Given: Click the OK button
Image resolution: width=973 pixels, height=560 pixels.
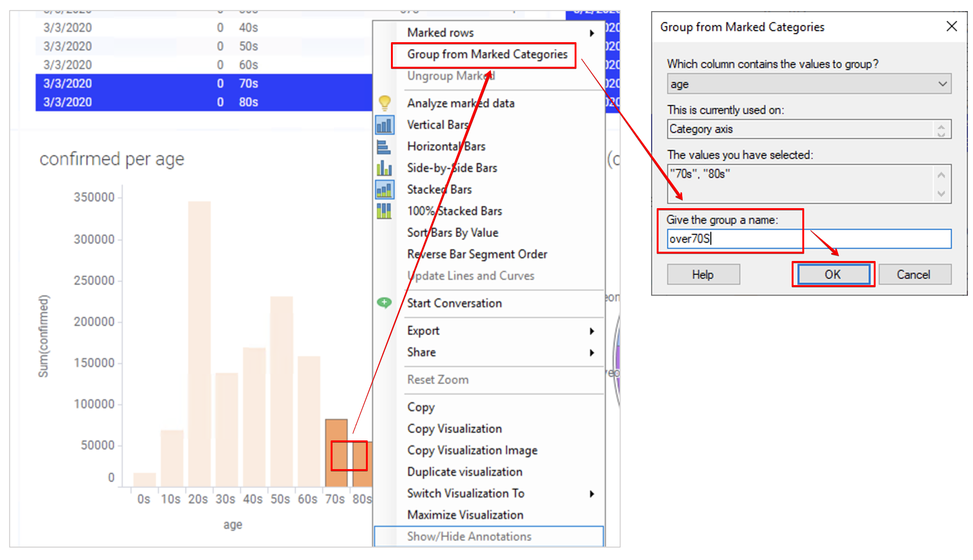Looking at the screenshot, I should pos(833,274).
